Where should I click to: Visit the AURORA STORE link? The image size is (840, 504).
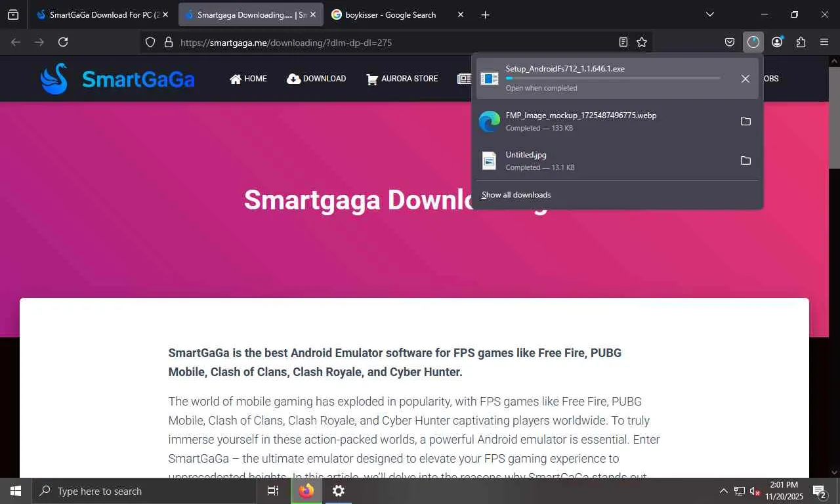(x=402, y=79)
